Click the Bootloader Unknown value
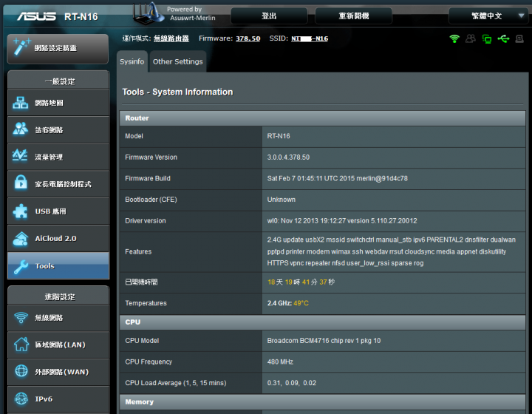 (x=282, y=200)
